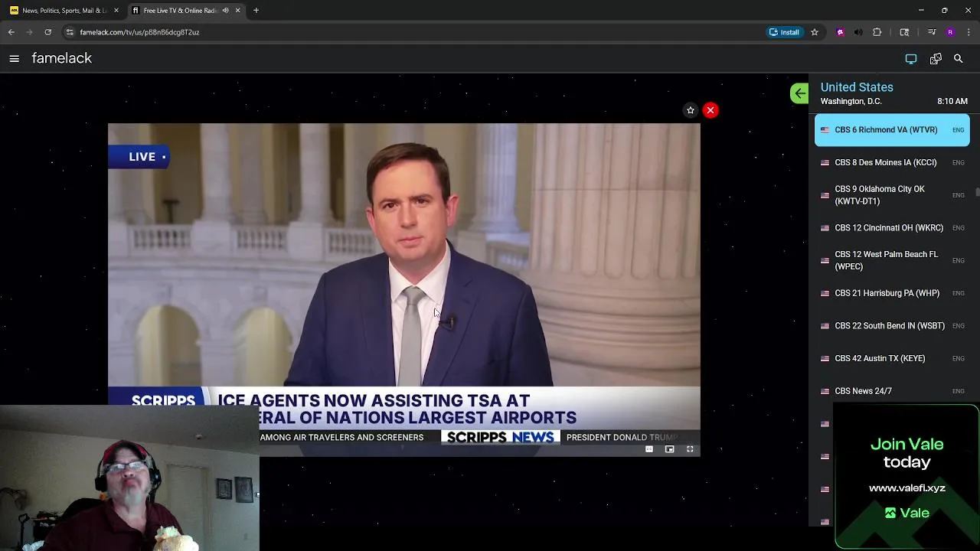The image size is (980, 551).
Task: Open the tab search lens icon
Action: click(x=904, y=32)
